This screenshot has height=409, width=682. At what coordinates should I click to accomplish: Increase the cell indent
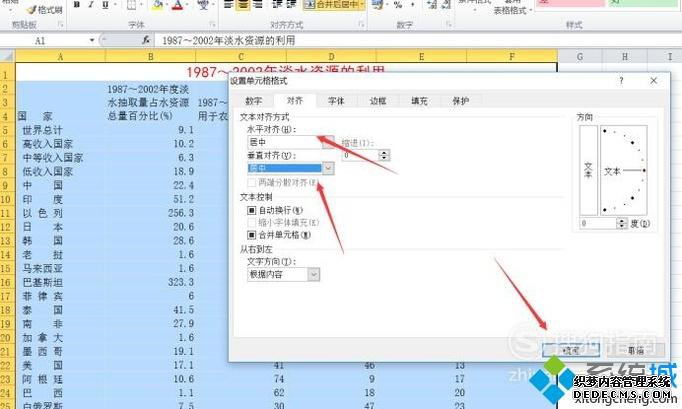pos(291,4)
